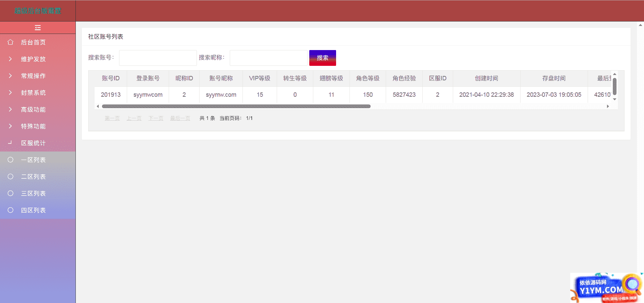Click the 账号昵称 column header
Viewport: 644px width, 303px height.
(x=221, y=78)
